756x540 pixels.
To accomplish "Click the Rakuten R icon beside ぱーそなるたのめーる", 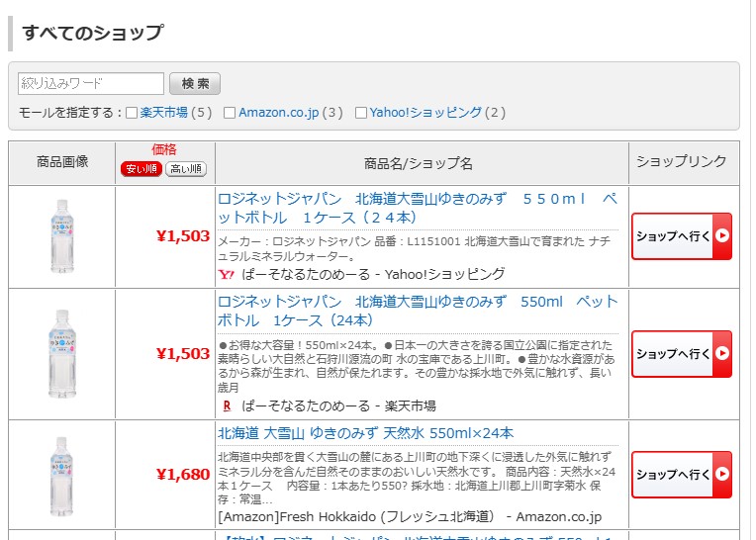I will 227,406.
